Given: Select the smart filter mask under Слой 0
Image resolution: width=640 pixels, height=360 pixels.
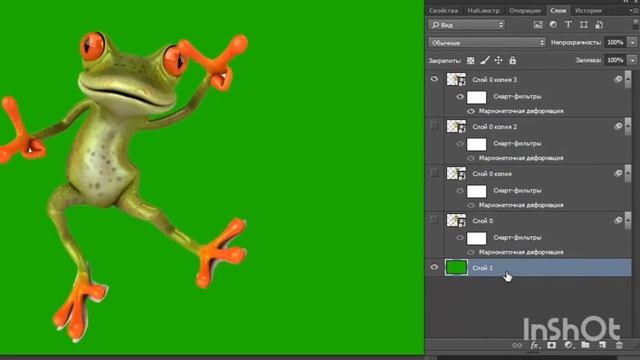Looking at the screenshot, I should click(476, 238).
